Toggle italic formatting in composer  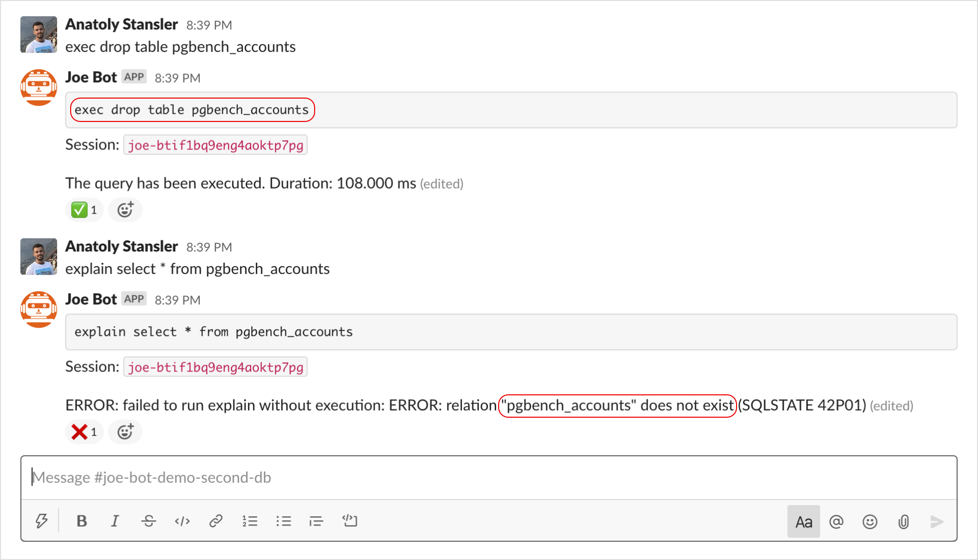[115, 521]
